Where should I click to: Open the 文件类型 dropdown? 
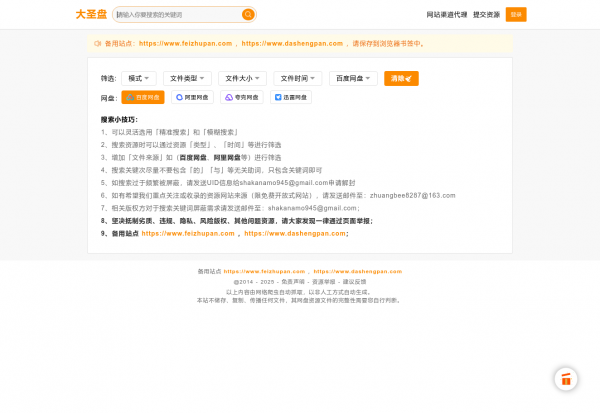click(187, 78)
